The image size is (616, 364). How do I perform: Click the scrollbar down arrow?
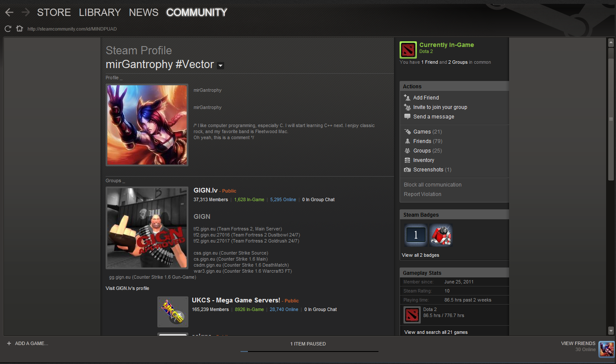[611, 331]
